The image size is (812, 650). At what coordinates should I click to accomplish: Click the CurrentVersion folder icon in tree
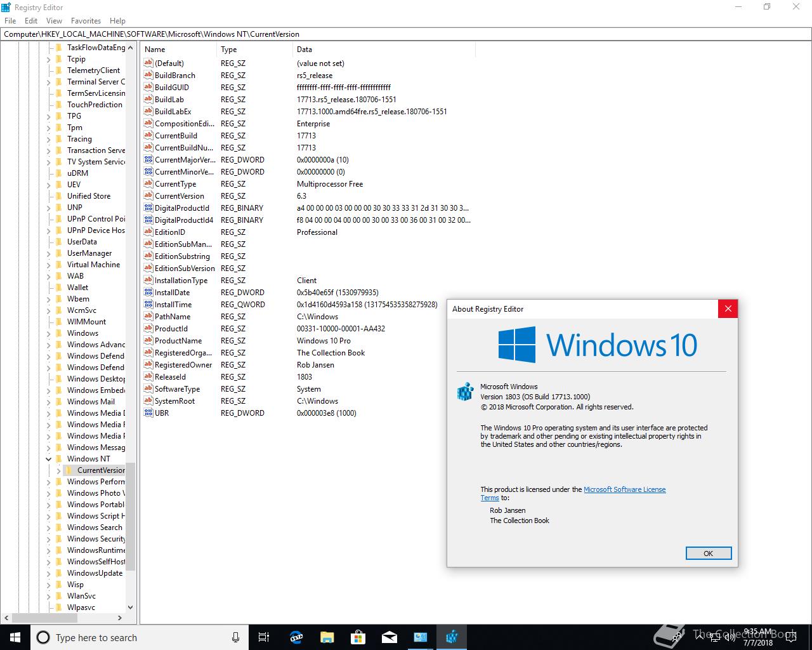69,470
